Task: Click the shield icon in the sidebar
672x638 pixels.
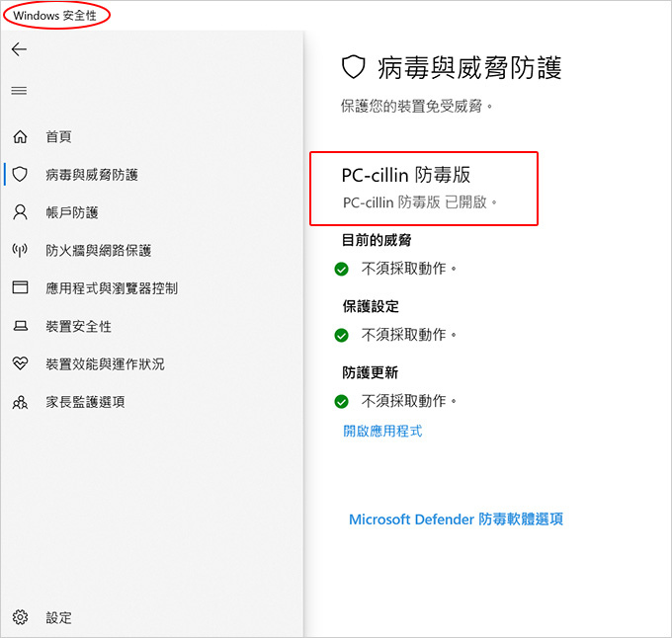Action: (x=20, y=174)
